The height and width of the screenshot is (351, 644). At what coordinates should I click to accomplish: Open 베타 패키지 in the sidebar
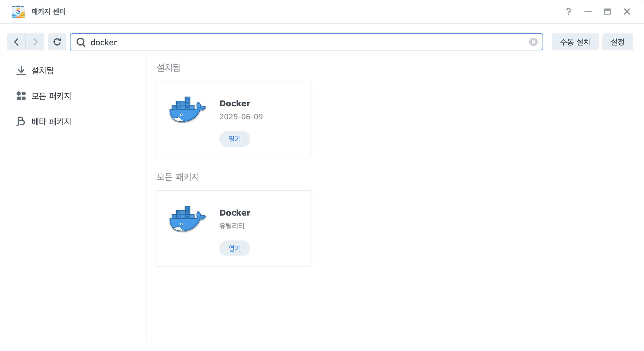point(51,121)
